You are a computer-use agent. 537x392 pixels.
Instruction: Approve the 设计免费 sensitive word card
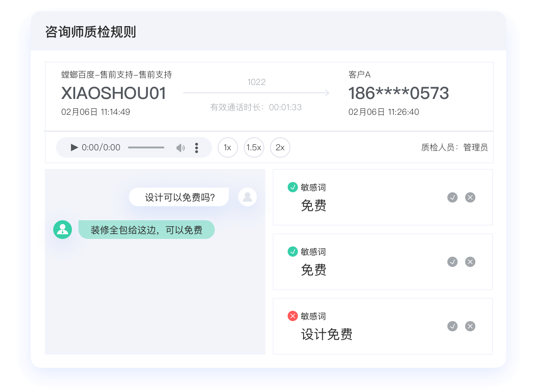coord(452,326)
